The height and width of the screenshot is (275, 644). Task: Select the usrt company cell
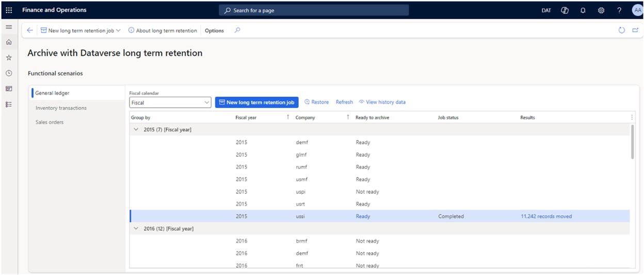(300, 204)
